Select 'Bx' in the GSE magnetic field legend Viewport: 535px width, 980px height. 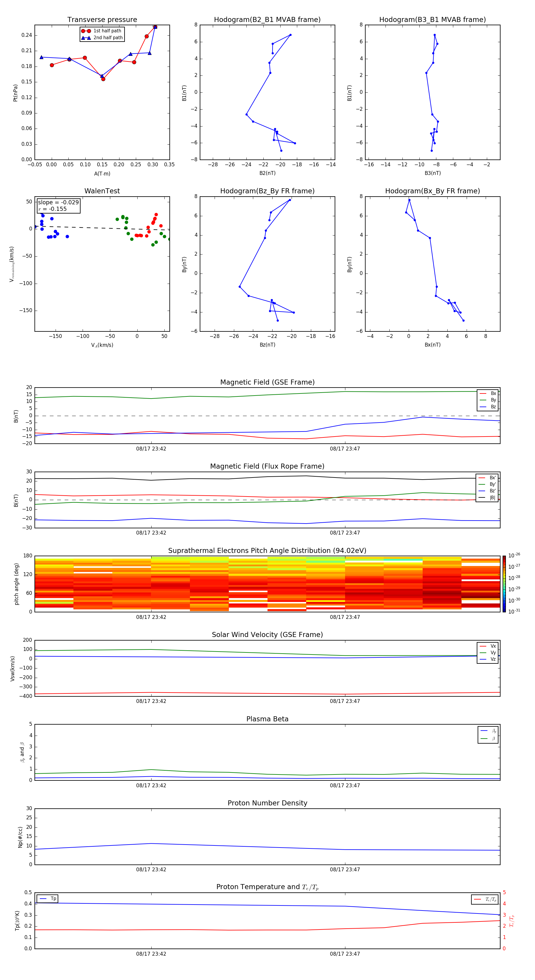(x=488, y=393)
